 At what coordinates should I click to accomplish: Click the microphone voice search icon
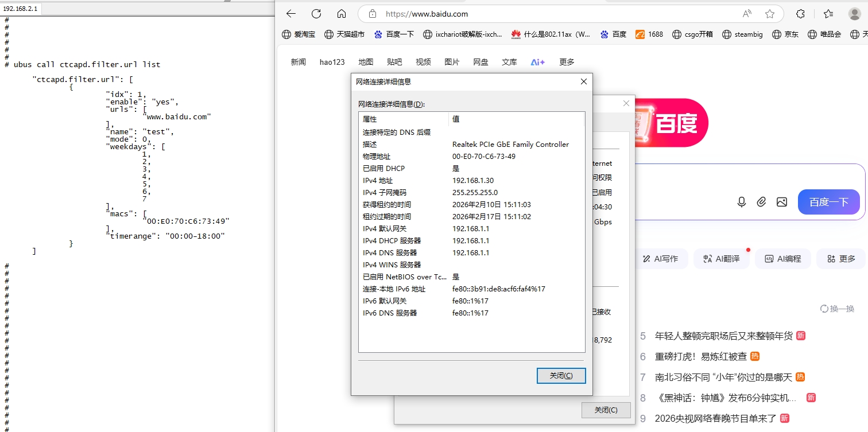(x=742, y=202)
